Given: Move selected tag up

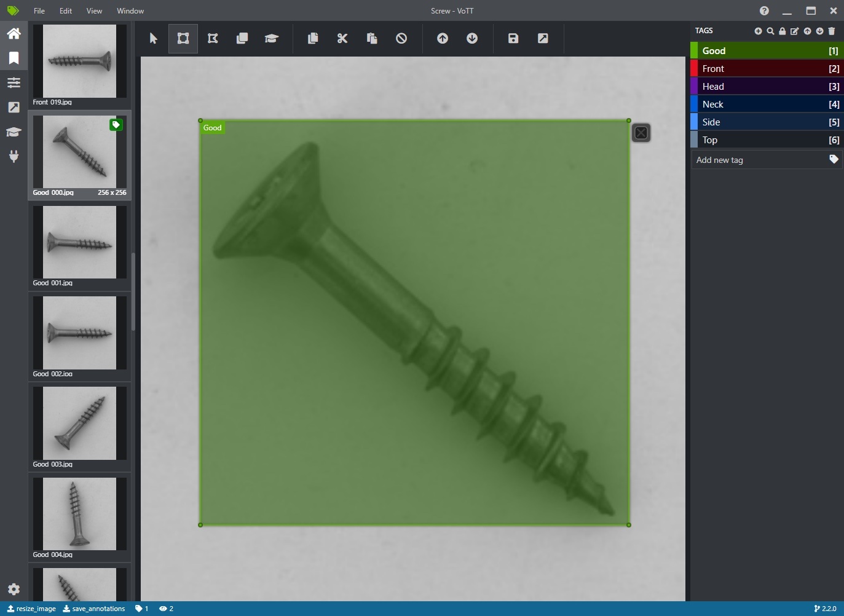Looking at the screenshot, I should [807, 31].
